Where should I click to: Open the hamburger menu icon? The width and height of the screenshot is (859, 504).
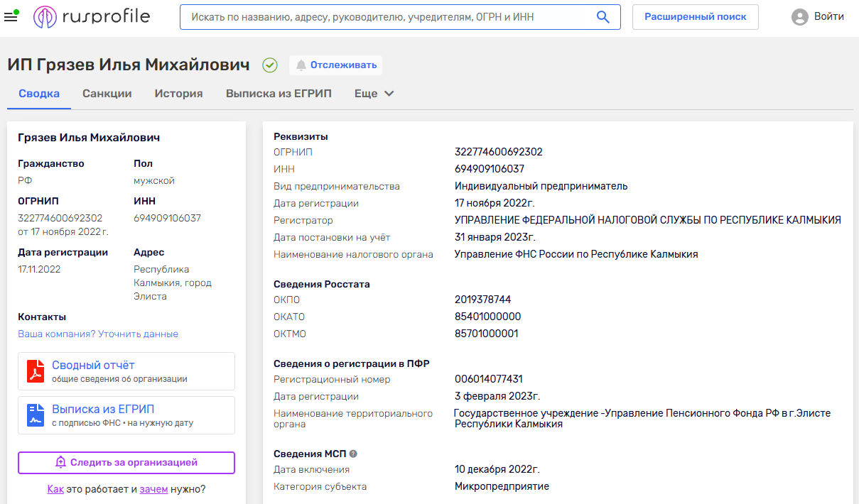pos(11,16)
